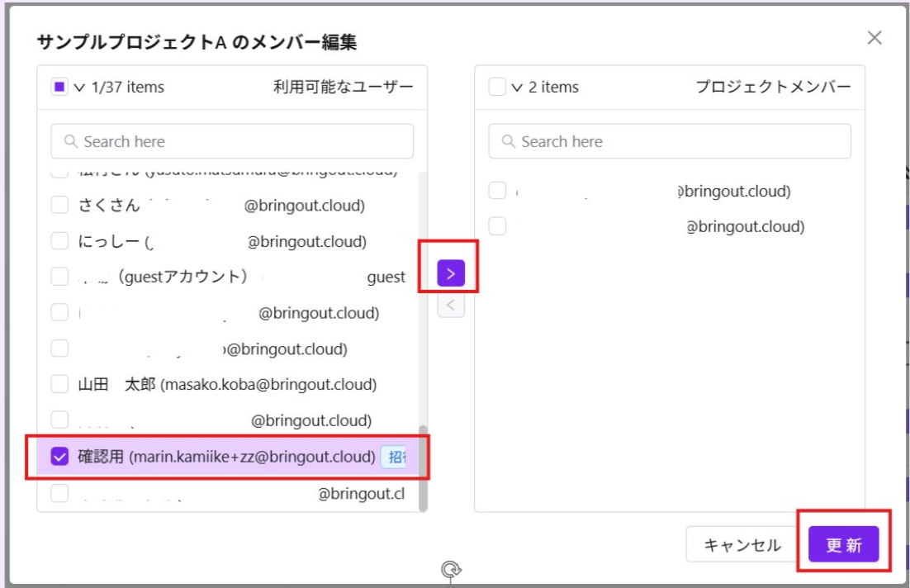
Task: Check the にっしー user checkbox
Action: pos(59,241)
